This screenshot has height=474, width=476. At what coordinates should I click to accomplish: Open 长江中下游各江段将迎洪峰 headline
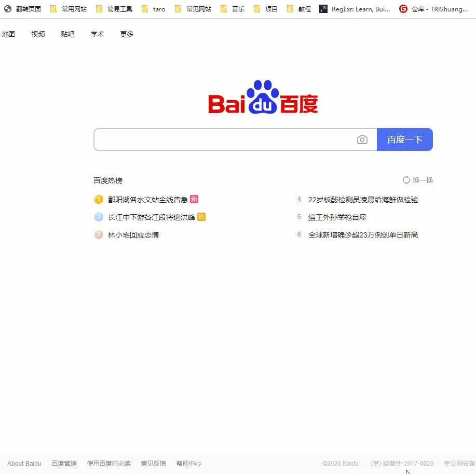152,217
